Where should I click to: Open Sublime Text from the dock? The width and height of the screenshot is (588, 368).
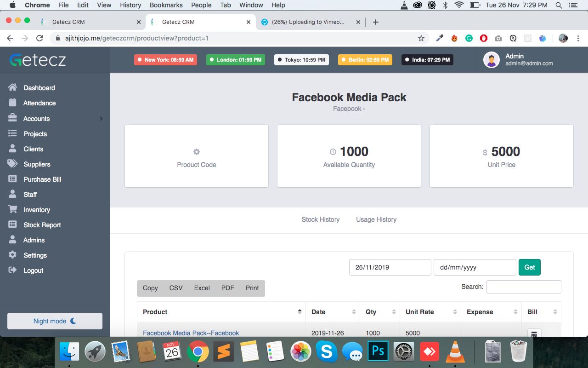point(224,352)
